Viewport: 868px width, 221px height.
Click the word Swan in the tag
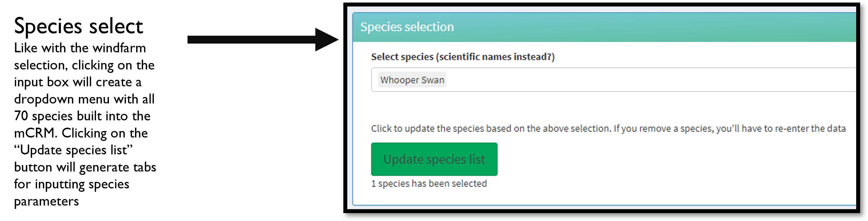433,80
